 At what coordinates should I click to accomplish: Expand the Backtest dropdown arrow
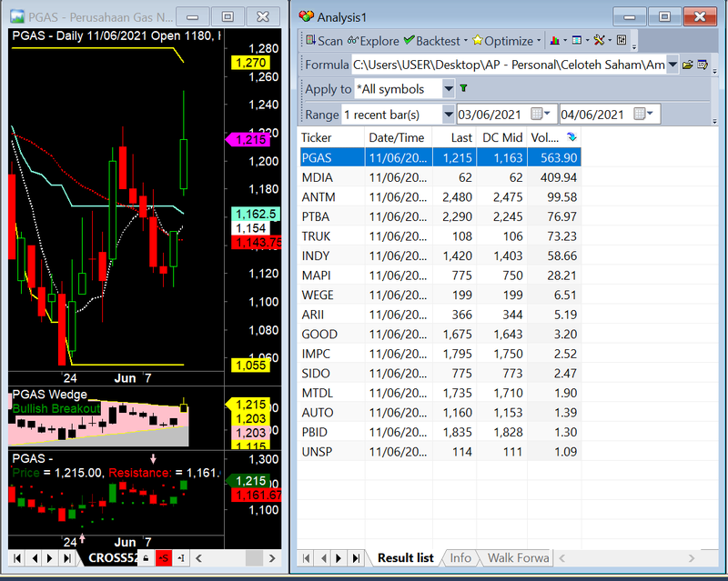tap(466, 41)
